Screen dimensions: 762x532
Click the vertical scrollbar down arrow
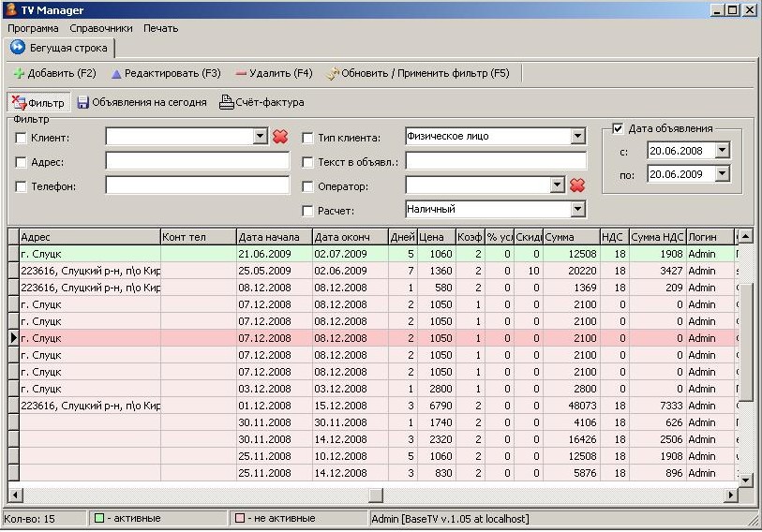coord(746,480)
